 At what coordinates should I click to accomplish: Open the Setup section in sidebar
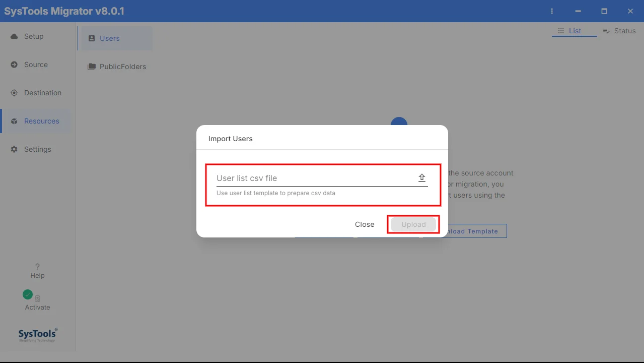35,36
